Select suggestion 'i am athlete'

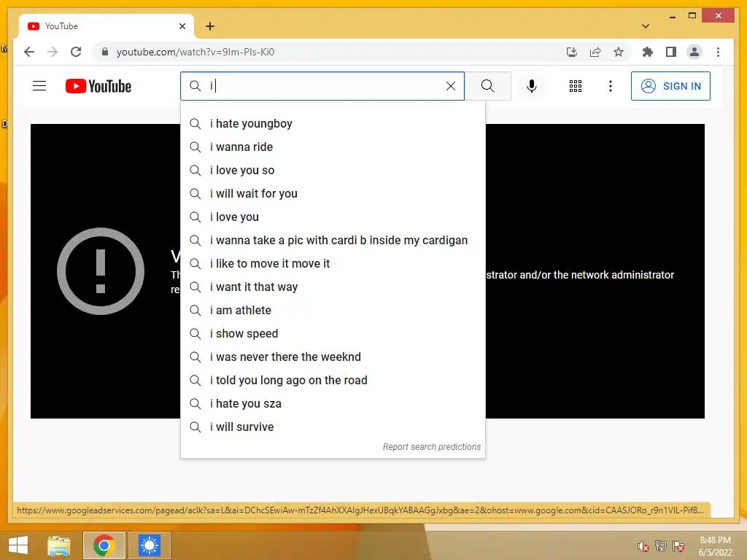tap(333, 311)
